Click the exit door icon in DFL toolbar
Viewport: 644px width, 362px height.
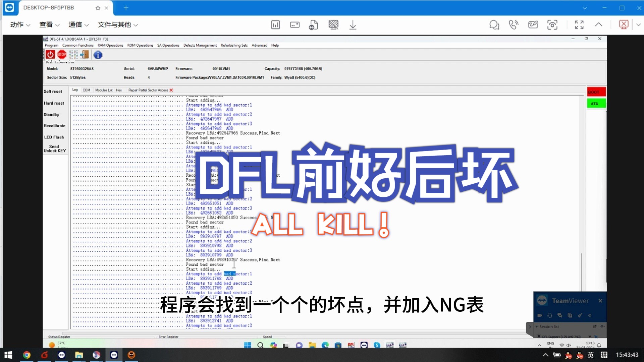click(85, 54)
